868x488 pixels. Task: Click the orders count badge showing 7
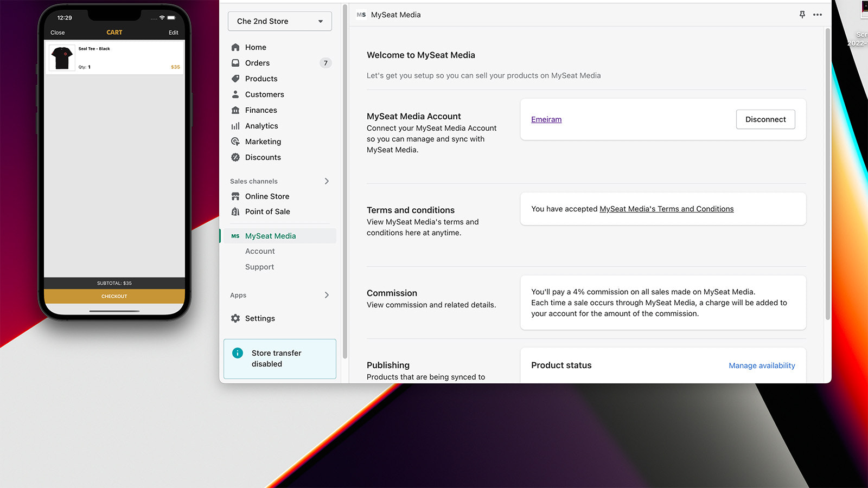click(x=325, y=63)
